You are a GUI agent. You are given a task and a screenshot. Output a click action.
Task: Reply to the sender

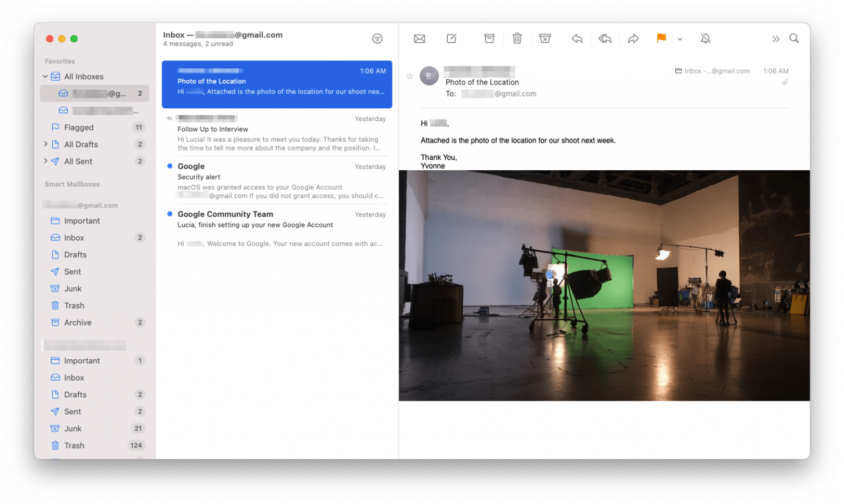pos(577,39)
